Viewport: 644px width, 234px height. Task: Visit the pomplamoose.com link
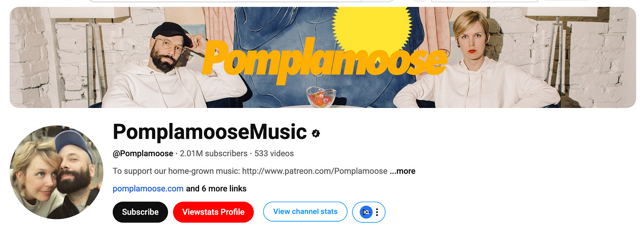point(148,188)
